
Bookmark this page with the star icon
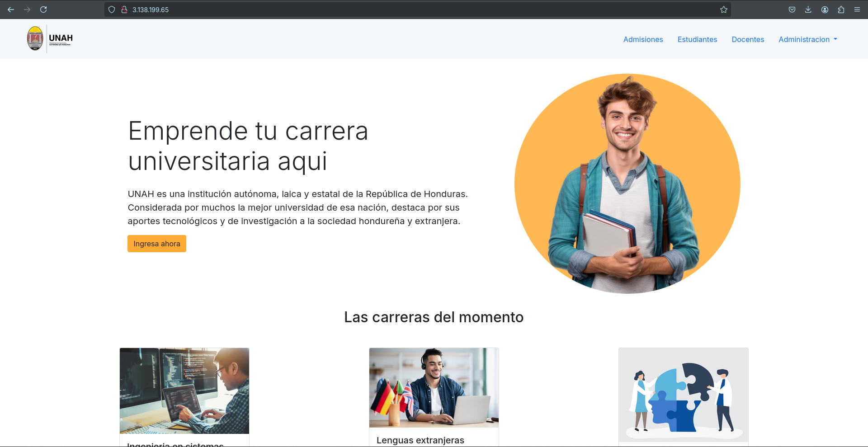(724, 9)
